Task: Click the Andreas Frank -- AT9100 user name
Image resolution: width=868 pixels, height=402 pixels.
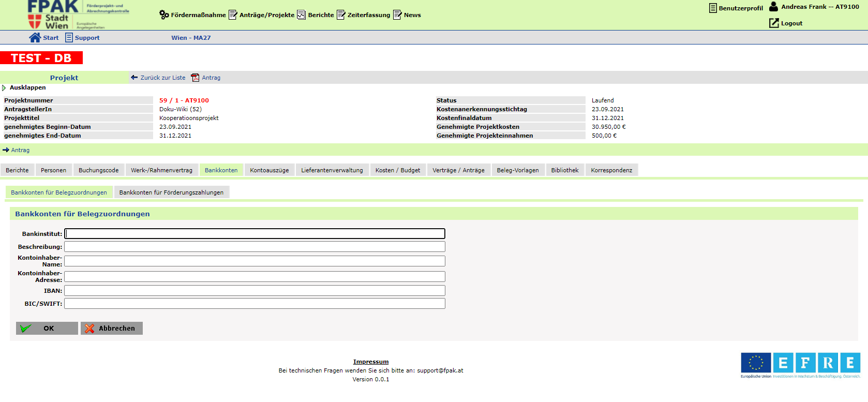Action: click(x=820, y=7)
